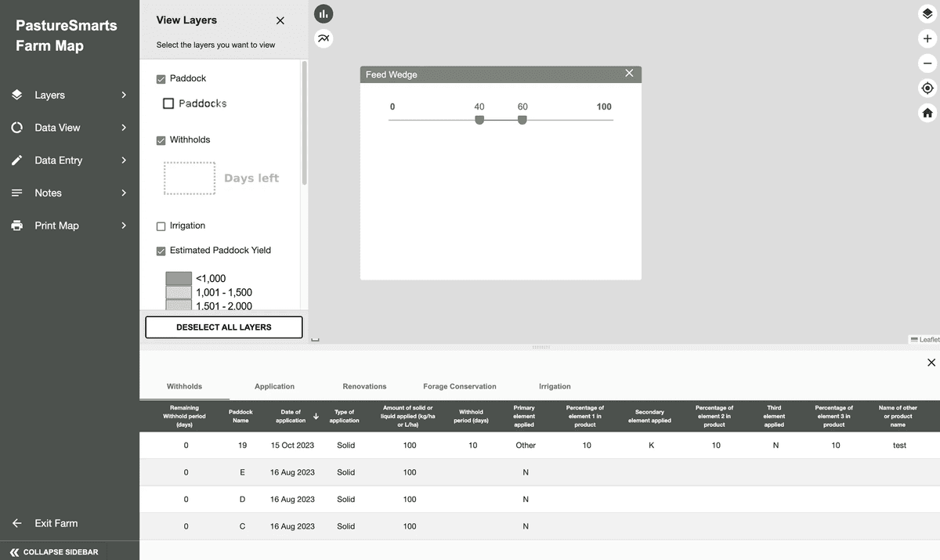Click the bar chart icon on map
The image size is (940, 560).
pyautogui.click(x=324, y=13)
